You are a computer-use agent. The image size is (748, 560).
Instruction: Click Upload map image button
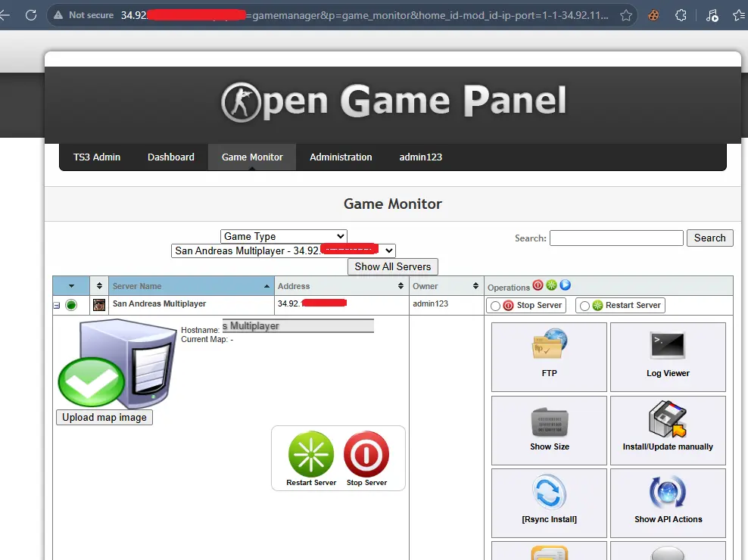click(104, 418)
